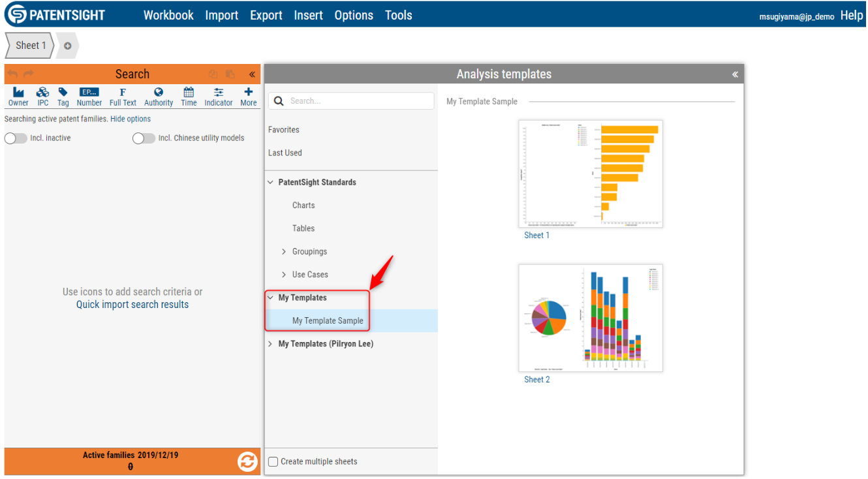Add an Indicator search criterion

pos(219,97)
